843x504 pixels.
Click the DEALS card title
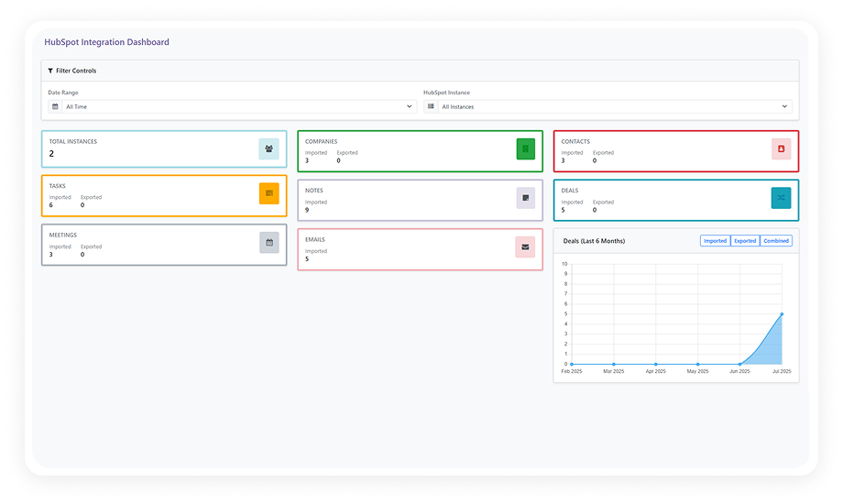tap(569, 191)
